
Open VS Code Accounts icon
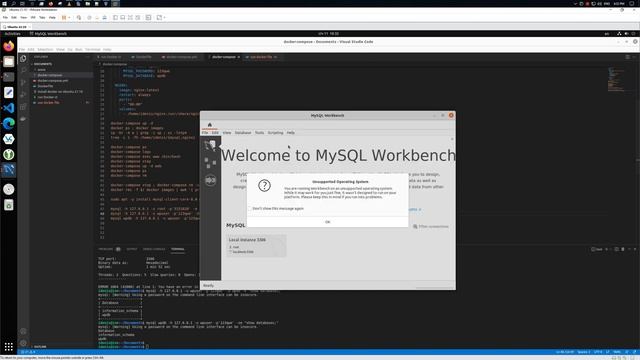[x=23, y=331]
